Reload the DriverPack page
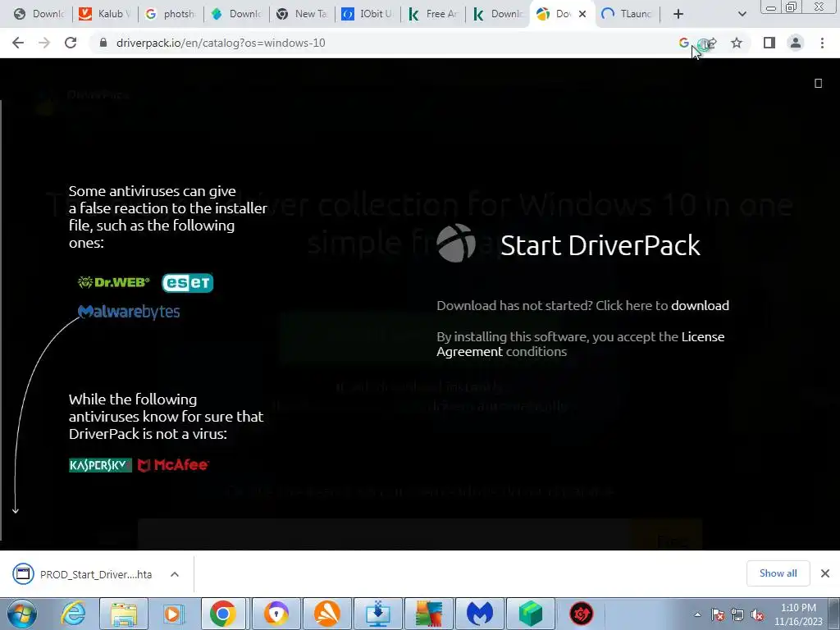Viewport: 840px width, 630px height. coord(71,43)
